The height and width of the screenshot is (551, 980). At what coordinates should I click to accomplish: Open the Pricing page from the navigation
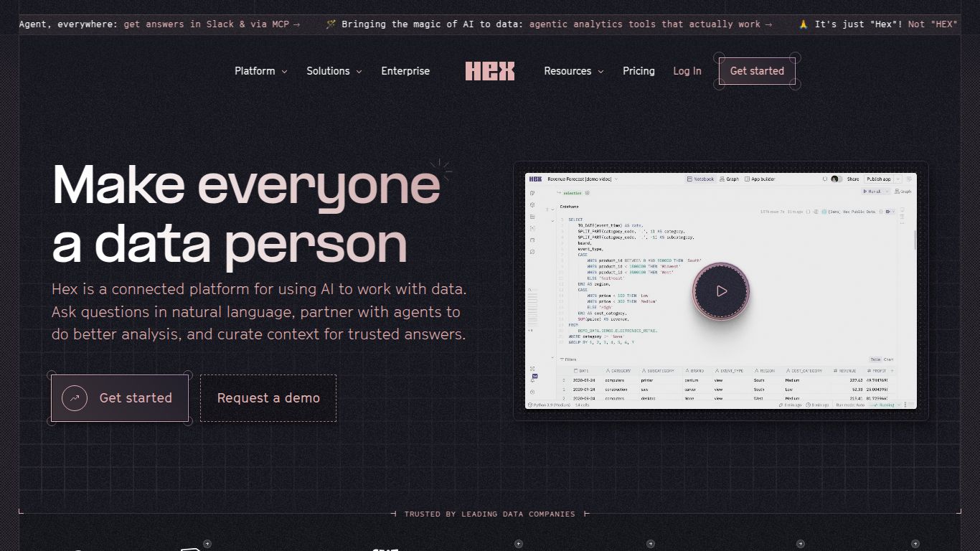(x=639, y=71)
